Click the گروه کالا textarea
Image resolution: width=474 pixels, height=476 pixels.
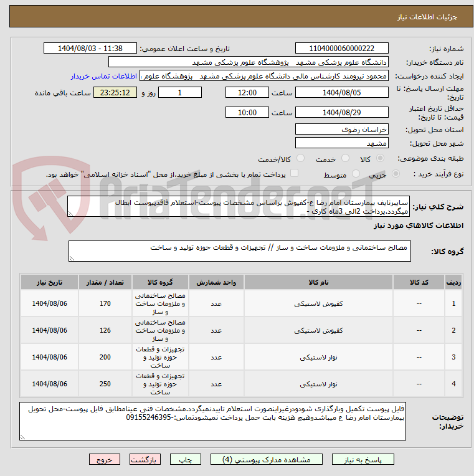pos(240,251)
